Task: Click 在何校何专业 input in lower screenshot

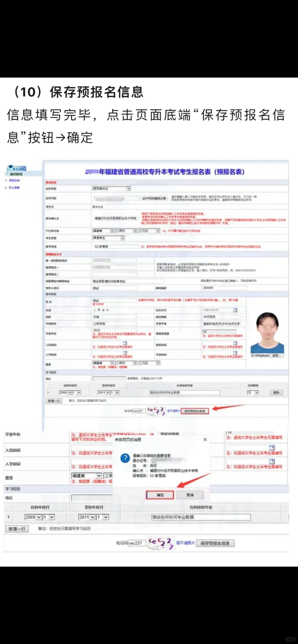Action: pos(201,517)
